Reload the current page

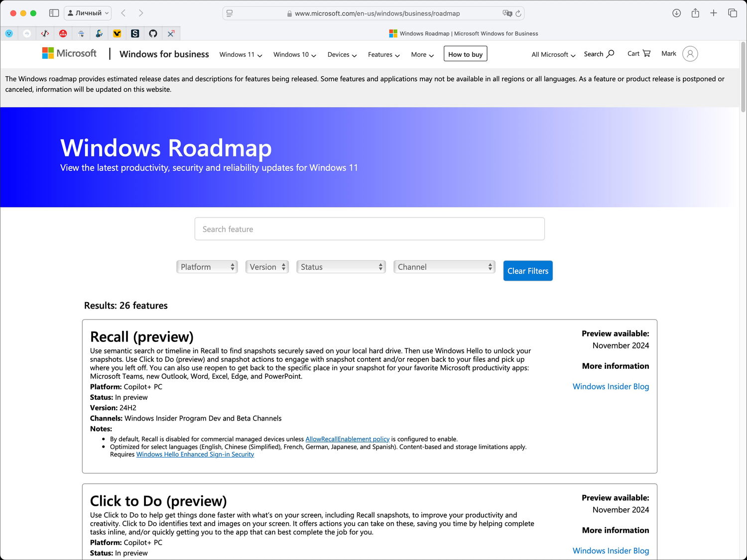(518, 13)
